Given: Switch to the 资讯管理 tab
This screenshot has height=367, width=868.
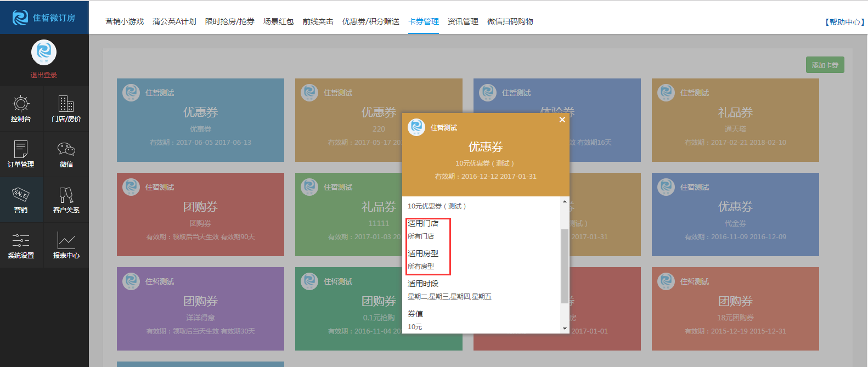Looking at the screenshot, I should pyautogui.click(x=463, y=21).
